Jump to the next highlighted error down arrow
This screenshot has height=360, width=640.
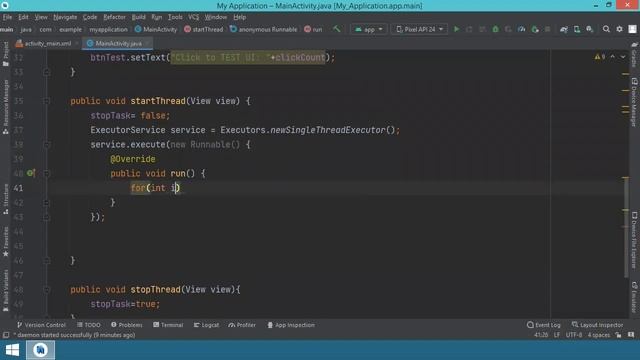tap(623, 57)
